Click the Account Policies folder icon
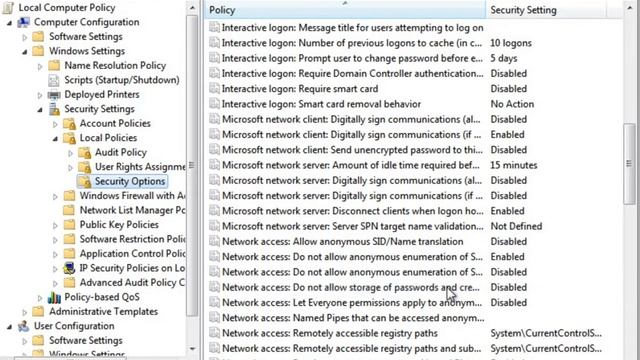 (x=69, y=124)
